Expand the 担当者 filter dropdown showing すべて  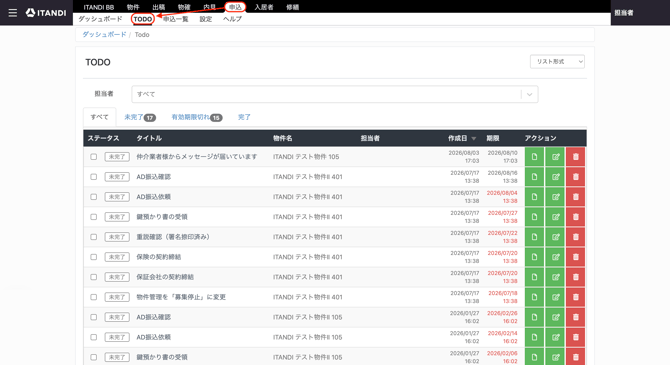[335, 94]
